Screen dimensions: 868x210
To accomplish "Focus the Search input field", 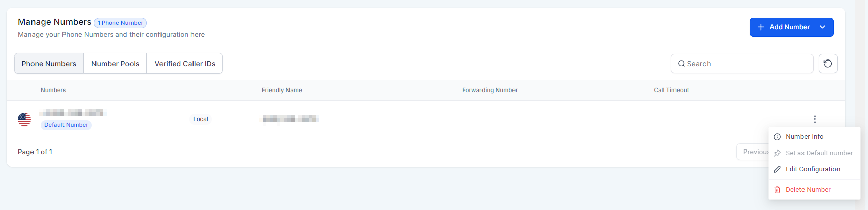I will [x=747, y=64].
